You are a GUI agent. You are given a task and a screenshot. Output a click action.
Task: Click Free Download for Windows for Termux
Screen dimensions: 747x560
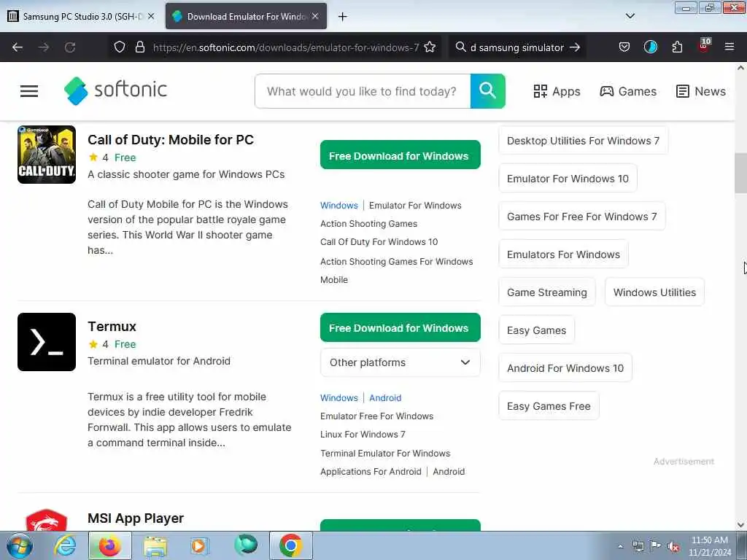coord(400,327)
